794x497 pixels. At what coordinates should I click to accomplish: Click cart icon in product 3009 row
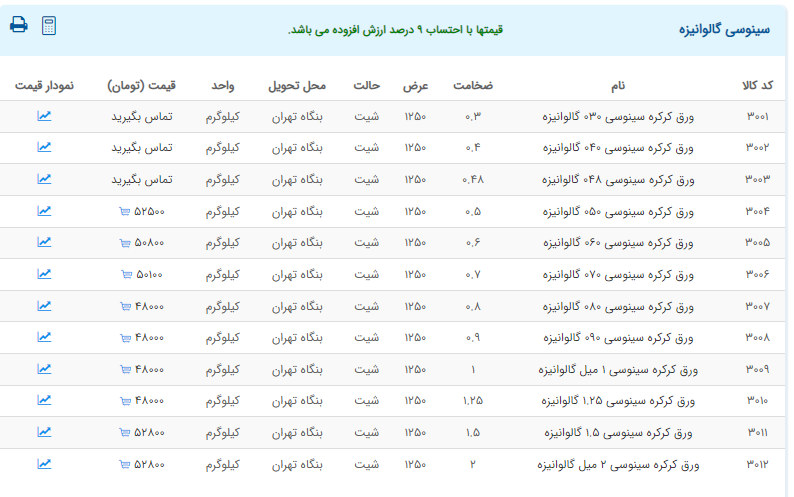pos(125,369)
